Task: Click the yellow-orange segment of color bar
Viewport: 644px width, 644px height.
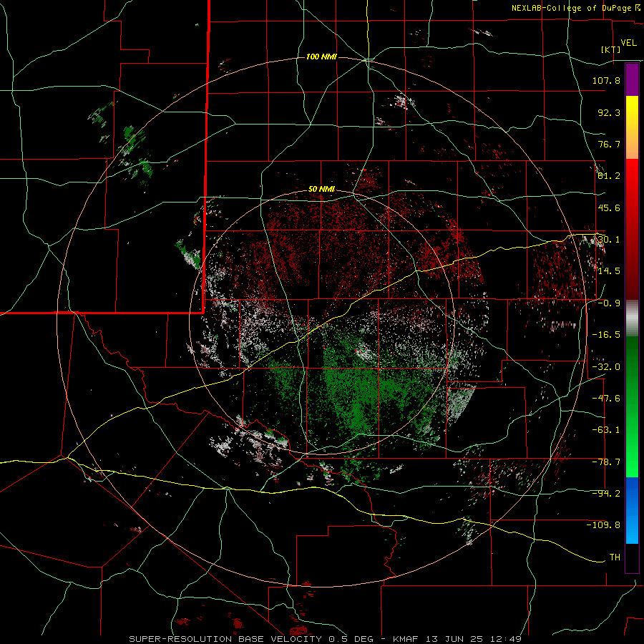Action: pyautogui.click(x=632, y=128)
